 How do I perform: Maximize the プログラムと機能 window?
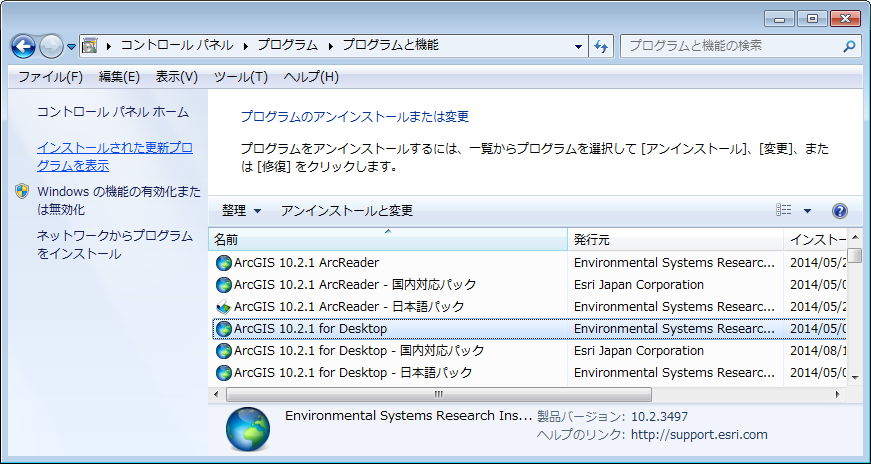[813, 19]
